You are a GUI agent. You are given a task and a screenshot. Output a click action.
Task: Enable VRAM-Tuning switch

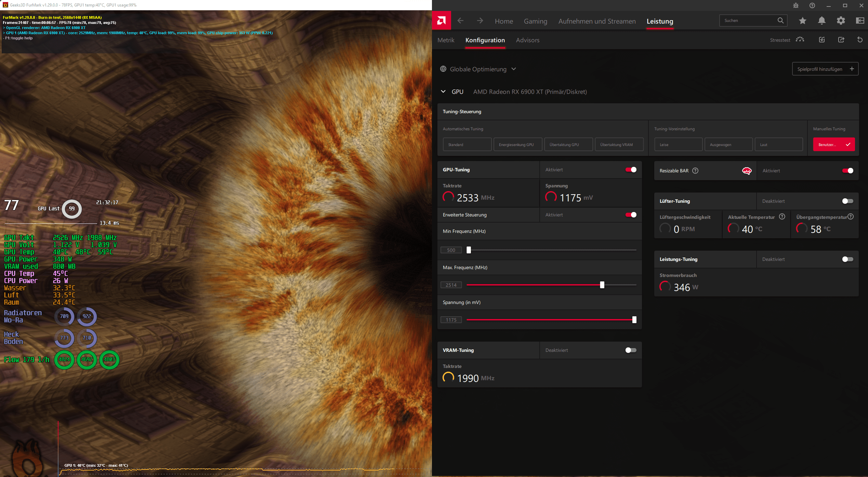point(631,350)
